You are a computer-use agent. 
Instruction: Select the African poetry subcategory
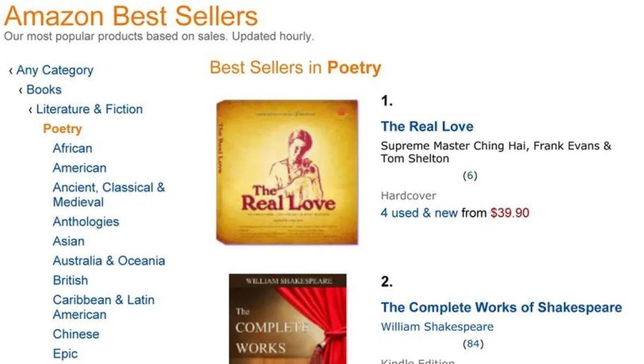point(72,148)
